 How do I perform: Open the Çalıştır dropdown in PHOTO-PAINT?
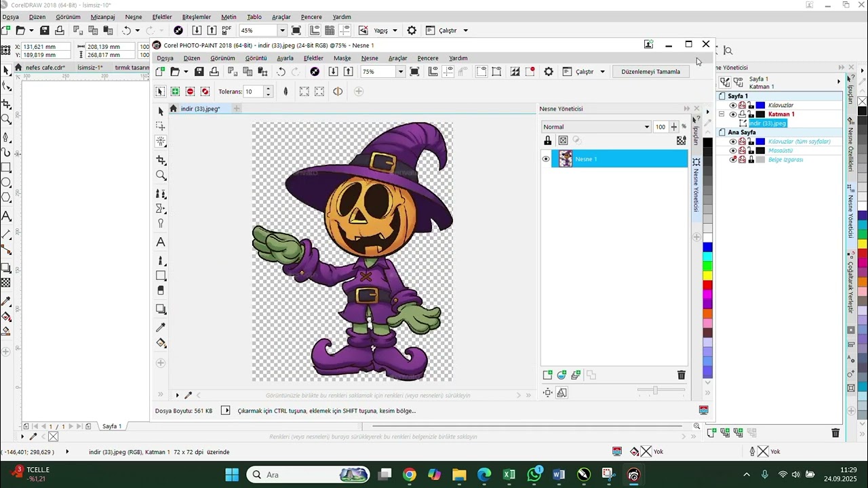point(602,72)
